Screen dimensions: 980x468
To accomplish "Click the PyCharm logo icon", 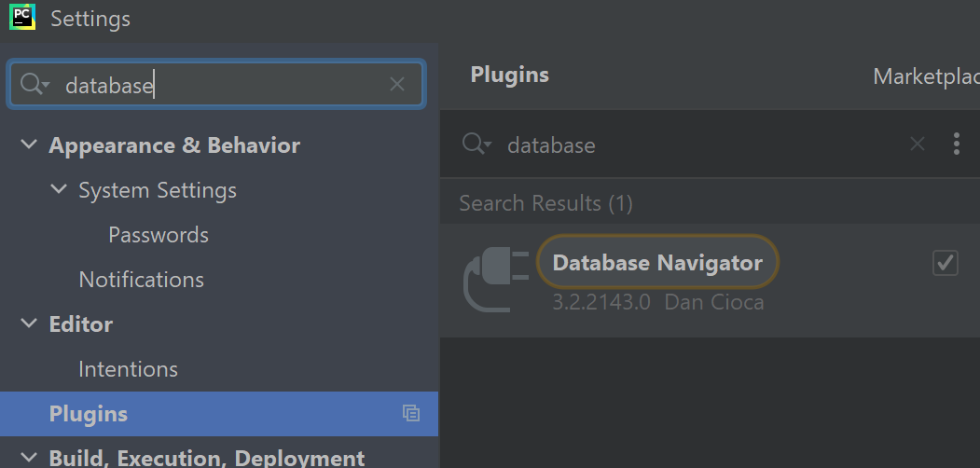I will click(x=21, y=17).
